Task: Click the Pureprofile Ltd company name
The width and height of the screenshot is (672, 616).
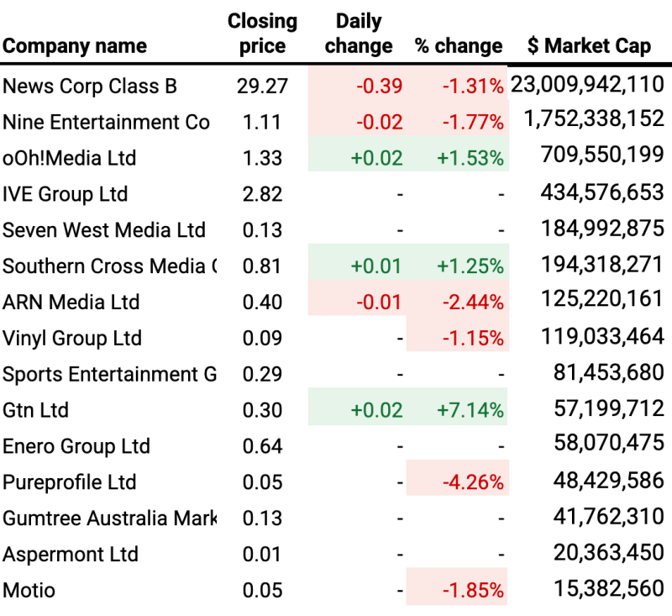Action: point(69,482)
